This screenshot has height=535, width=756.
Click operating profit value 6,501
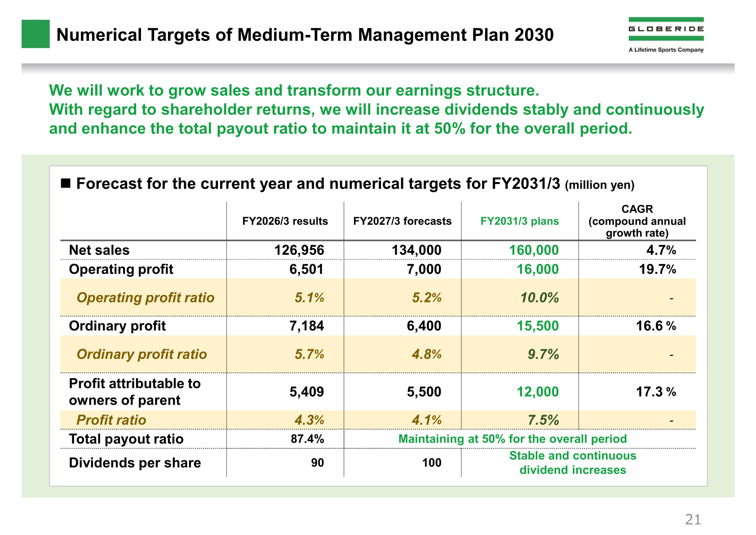point(306,269)
